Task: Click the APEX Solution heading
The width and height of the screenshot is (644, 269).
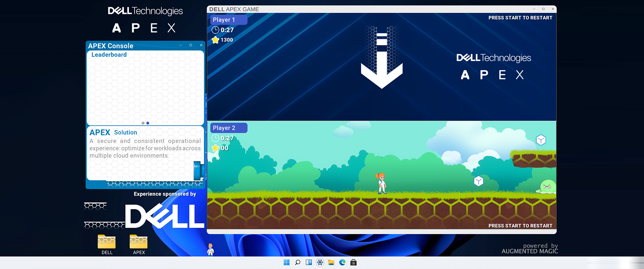Action: pyautogui.click(x=113, y=132)
